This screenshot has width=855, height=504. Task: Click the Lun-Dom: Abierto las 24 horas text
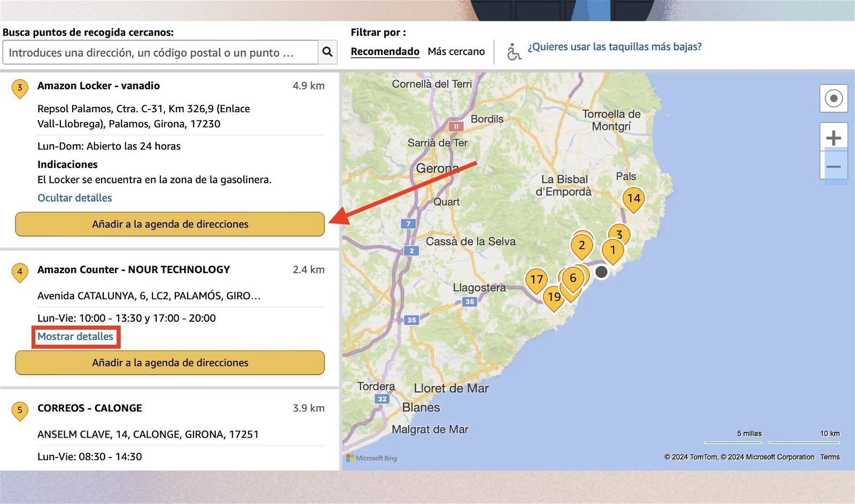[x=109, y=146]
